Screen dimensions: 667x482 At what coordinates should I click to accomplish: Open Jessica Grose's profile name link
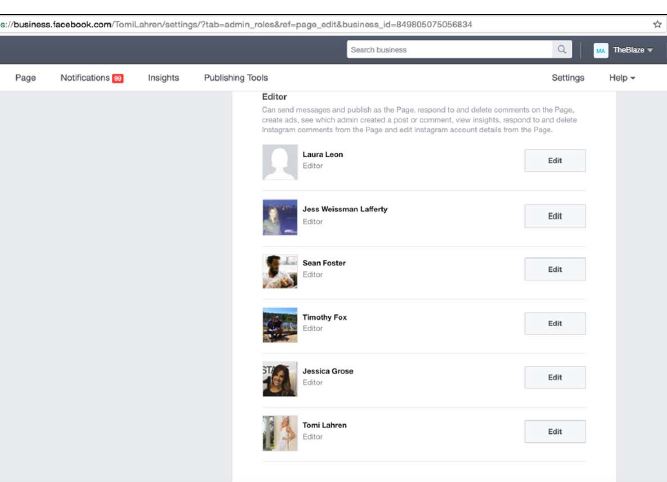(x=327, y=371)
